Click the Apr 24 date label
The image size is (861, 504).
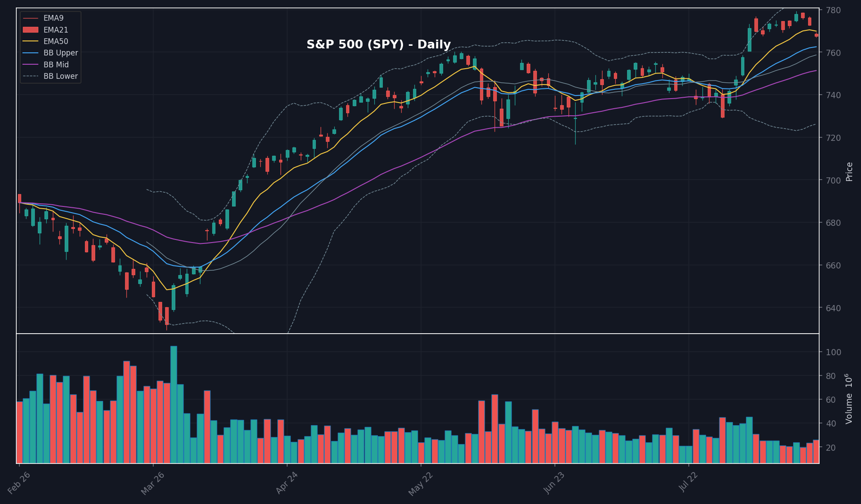[287, 483]
